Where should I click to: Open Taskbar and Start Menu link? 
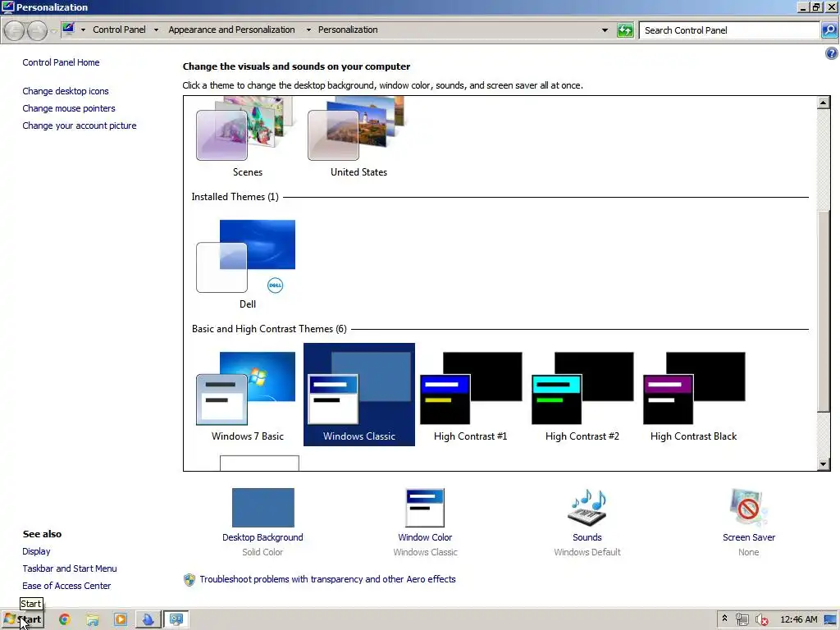pyautogui.click(x=70, y=568)
